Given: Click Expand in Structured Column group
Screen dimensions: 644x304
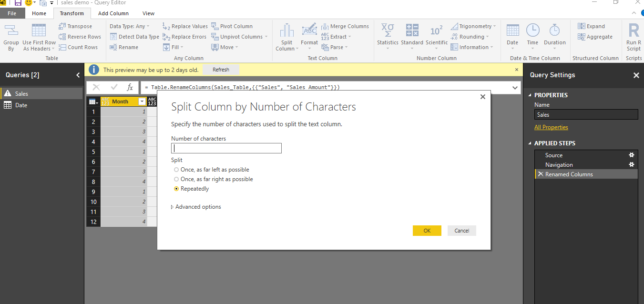Looking at the screenshot, I should [591, 26].
